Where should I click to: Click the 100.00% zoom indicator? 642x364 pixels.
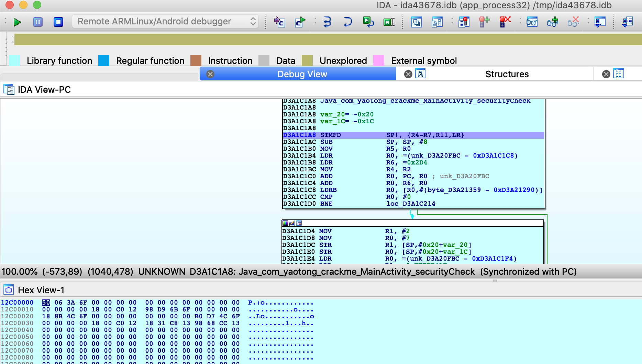coord(20,272)
